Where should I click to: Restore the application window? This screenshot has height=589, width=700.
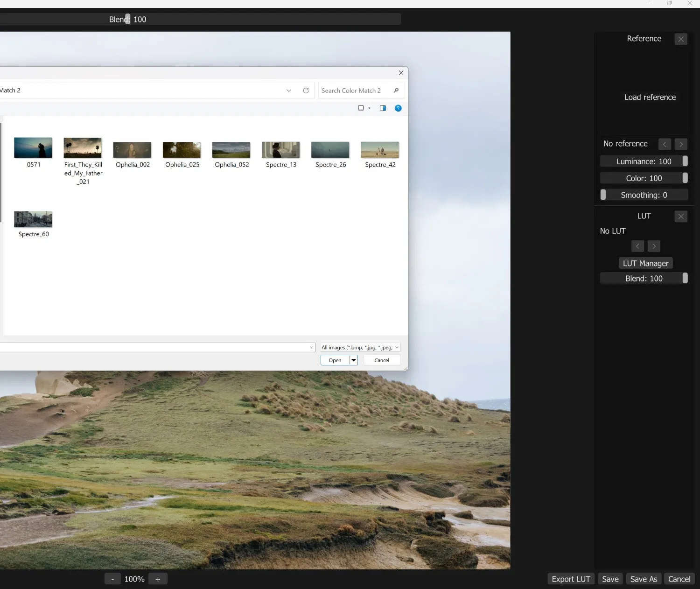(670, 3)
